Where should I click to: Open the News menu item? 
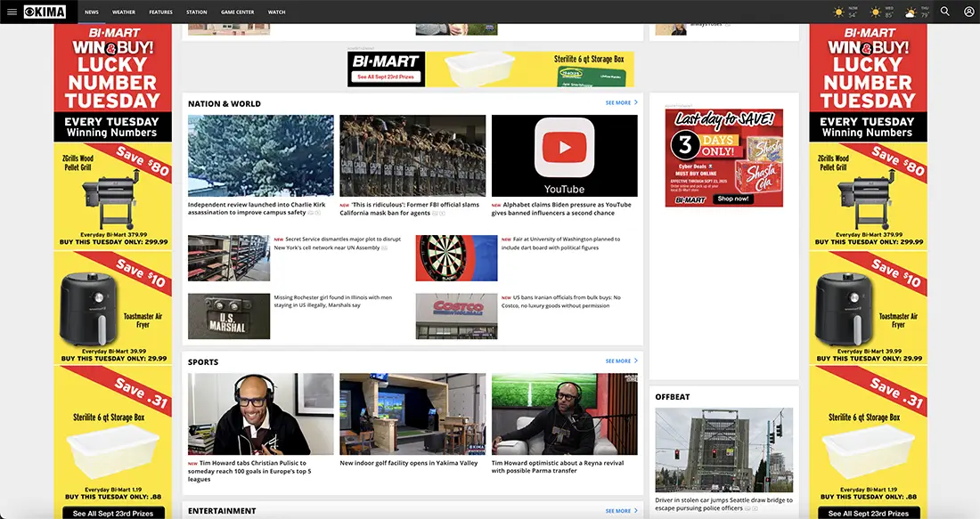pos(92,12)
